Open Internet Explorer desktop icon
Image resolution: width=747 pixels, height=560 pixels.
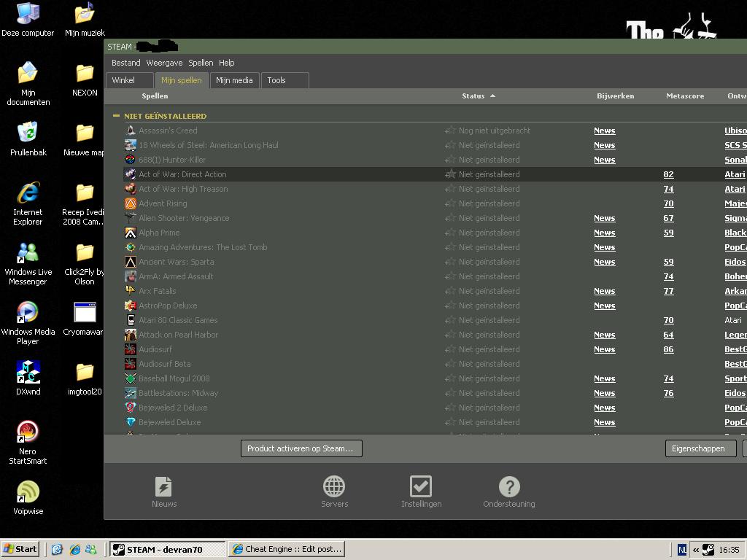pyautogui.click(x=28, y=192)
